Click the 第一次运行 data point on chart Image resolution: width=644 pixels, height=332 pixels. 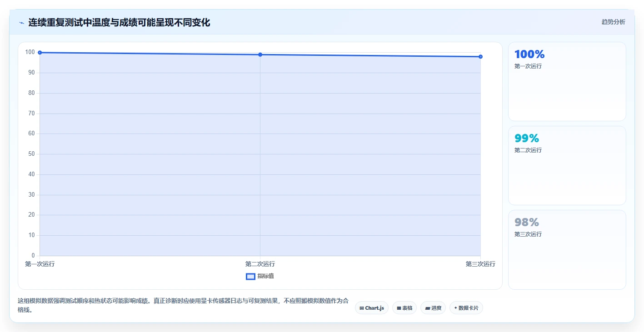(x=40, y=53)
